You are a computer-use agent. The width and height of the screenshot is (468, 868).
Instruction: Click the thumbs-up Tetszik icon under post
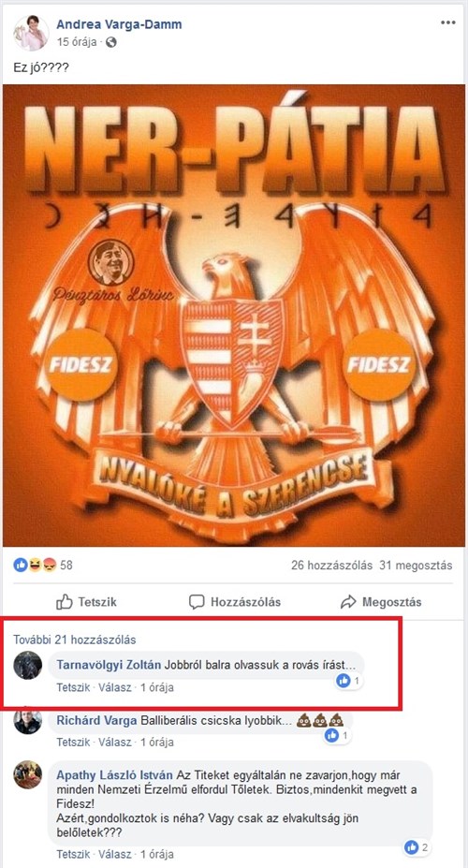click(65, 602)
